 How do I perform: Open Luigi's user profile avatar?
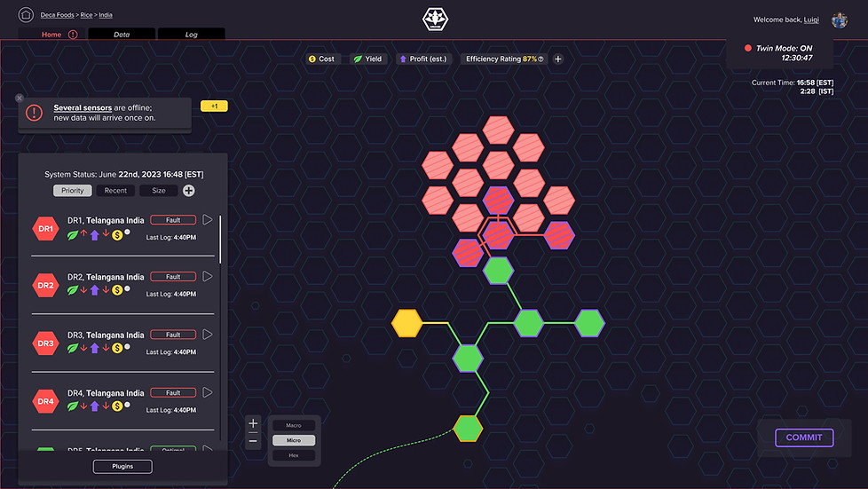point(840,20)
